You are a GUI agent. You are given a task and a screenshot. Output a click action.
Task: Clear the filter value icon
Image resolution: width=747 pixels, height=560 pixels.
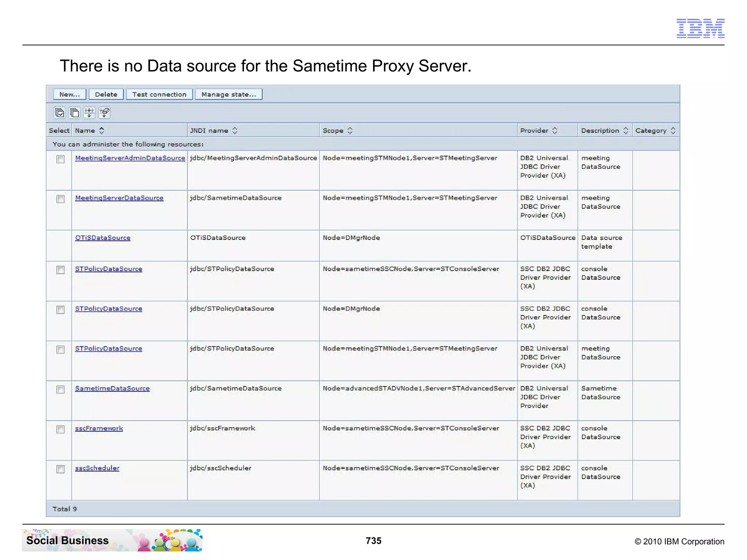[x=104, y=113]
